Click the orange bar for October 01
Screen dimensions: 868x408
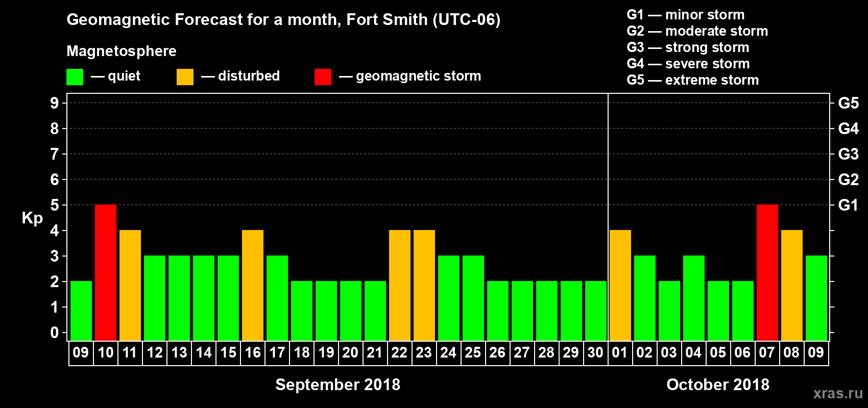point(620,286)
